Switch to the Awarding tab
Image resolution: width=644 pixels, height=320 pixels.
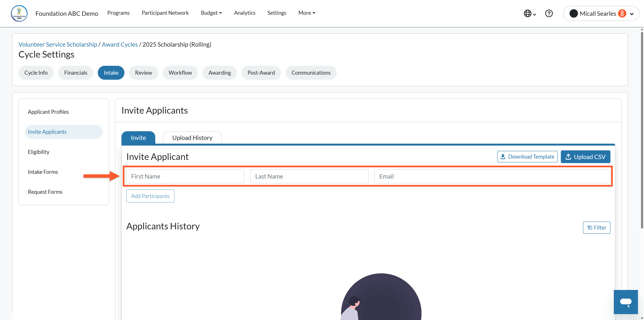pyautogui.click(x=220, y=73)
